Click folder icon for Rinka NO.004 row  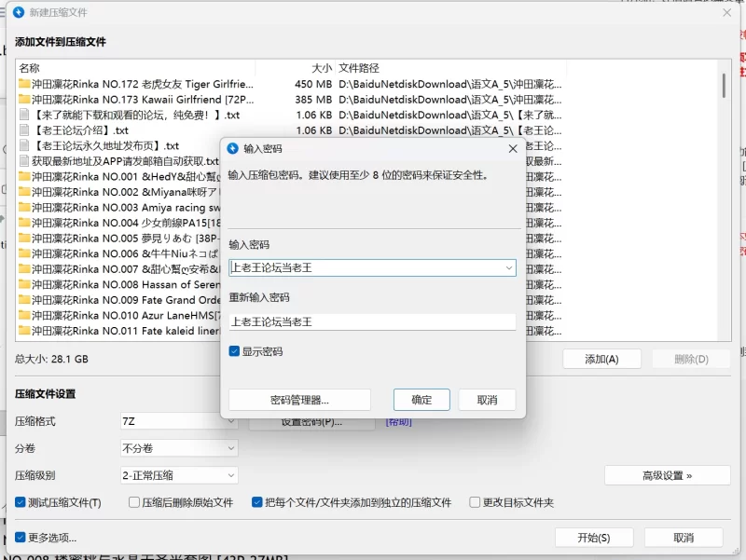[24, 223]
